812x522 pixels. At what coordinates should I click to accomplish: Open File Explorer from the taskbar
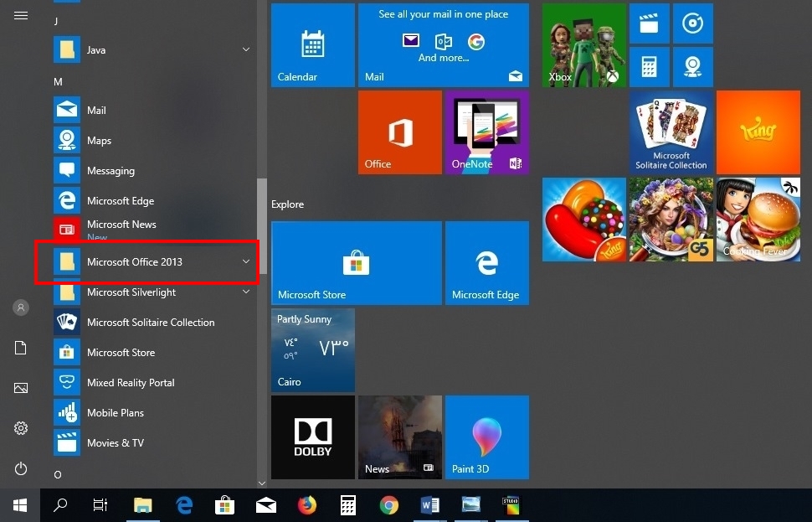tap(143, 505)
